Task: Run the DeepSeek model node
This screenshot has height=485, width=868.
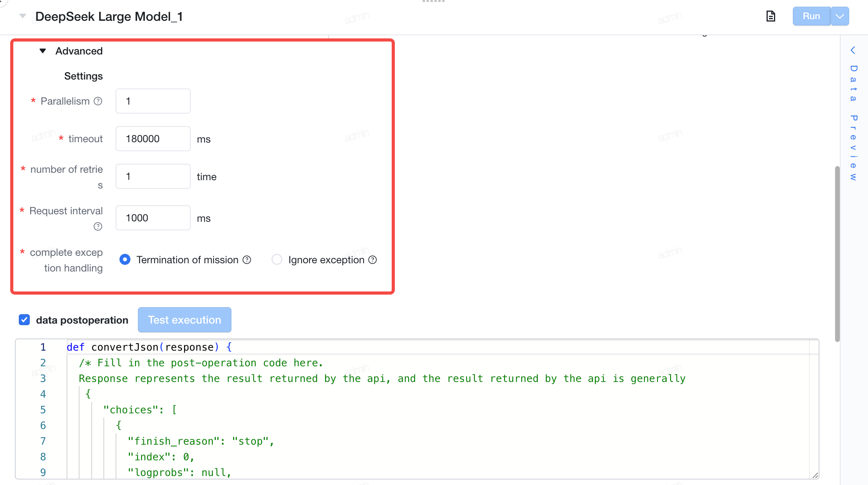Action: pyautogui.click(x=811, y=16)
